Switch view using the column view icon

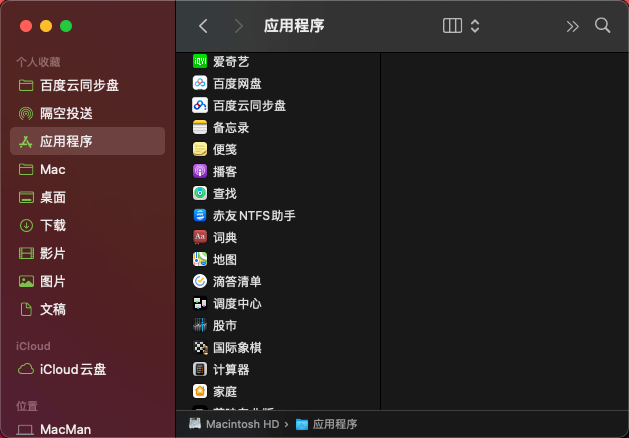[452, 26]
